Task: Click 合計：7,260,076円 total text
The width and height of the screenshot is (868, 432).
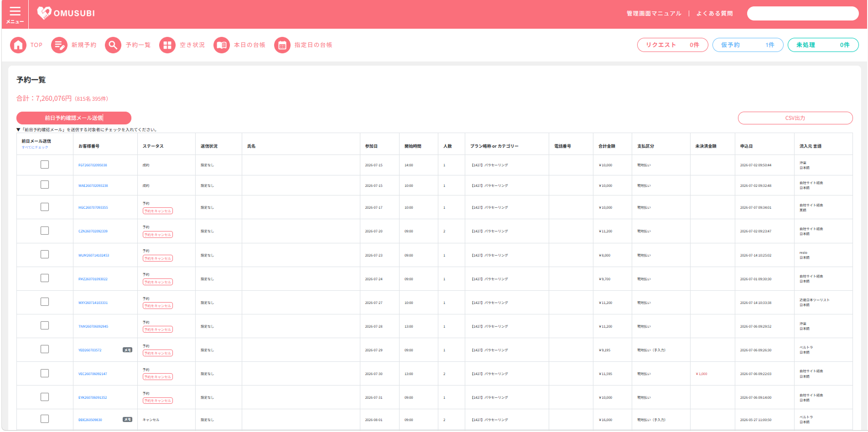Action: pos(44,98)
